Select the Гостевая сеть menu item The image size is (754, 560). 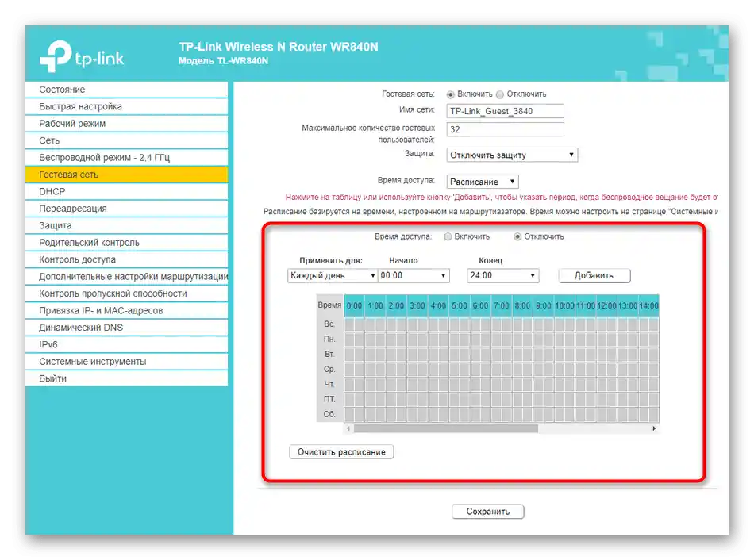pos(126,175)
